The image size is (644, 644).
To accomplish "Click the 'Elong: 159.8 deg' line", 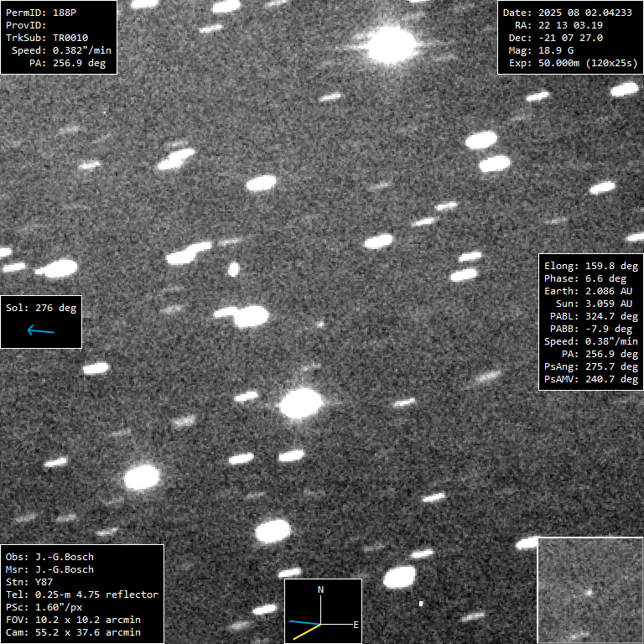I will pos(591,266).
